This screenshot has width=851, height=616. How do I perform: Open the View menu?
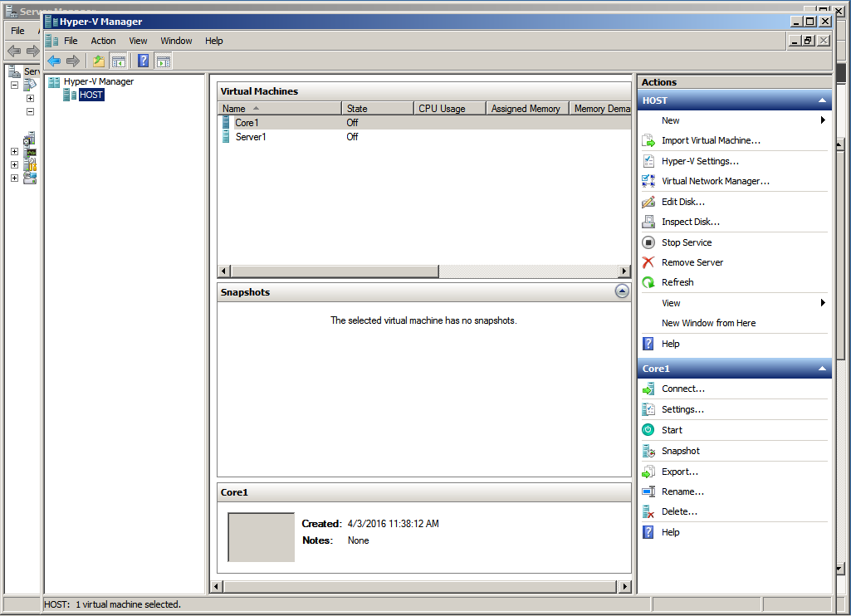coord(138,41)
